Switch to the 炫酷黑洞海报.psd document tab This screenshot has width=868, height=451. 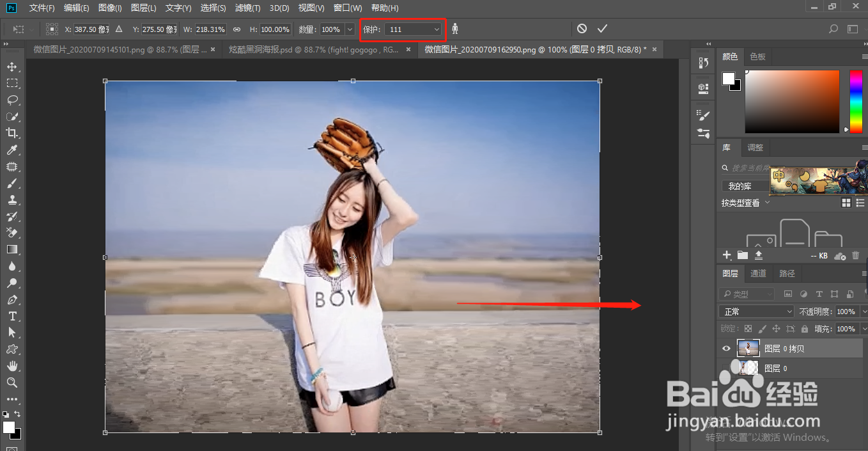pos(313,49)
